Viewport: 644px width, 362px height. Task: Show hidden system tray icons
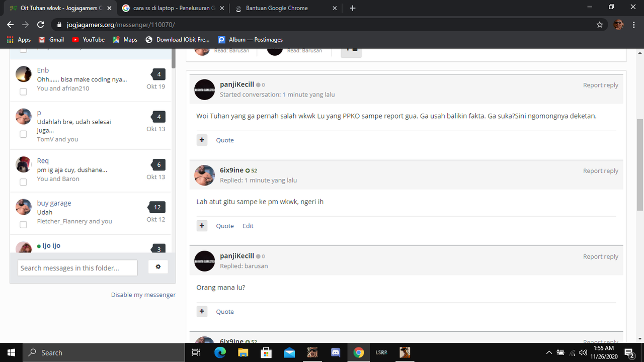[549, 352]
